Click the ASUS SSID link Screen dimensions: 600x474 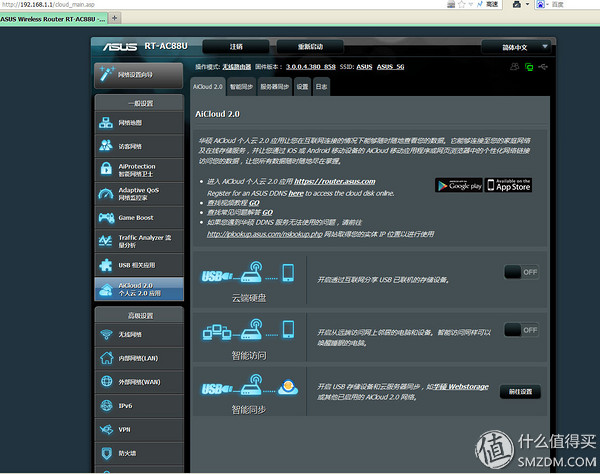[x=364, y=67]
